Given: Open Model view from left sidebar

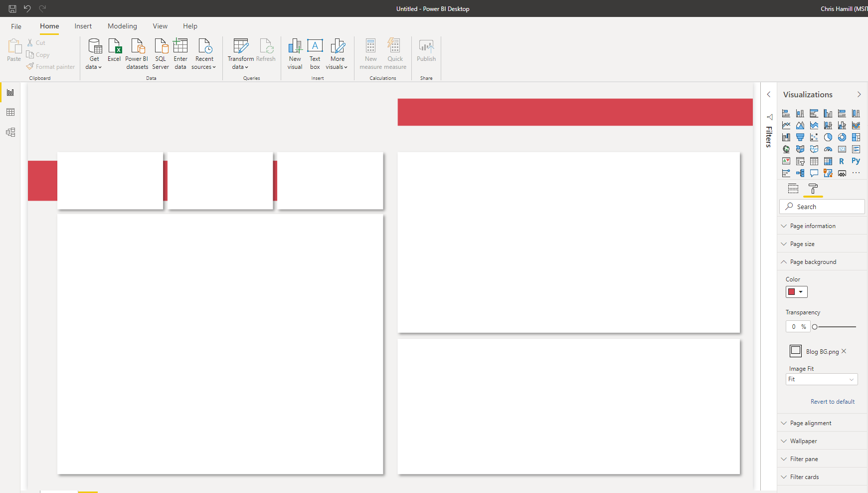Looking at the screenshot, I should 10,132.
